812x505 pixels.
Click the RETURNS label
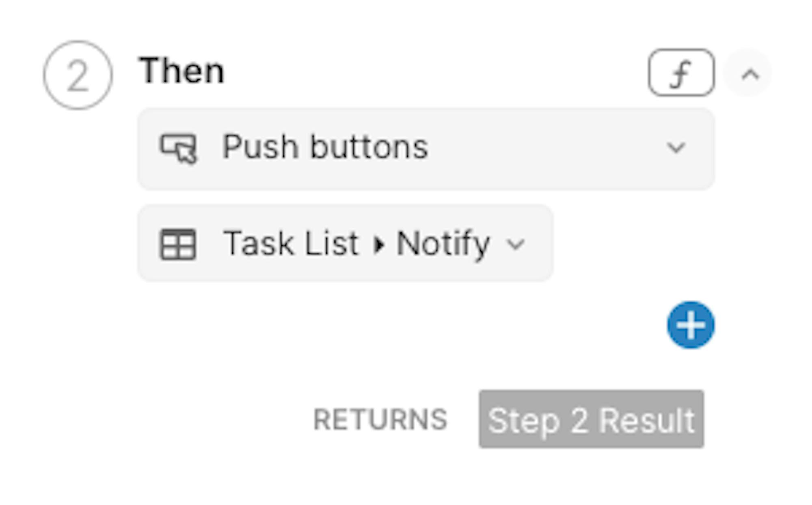pos(380,419)
